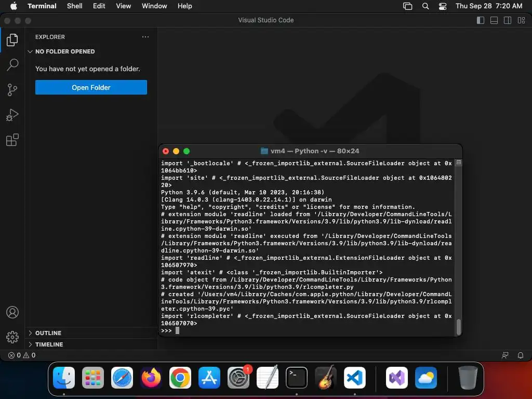Open GarageBand from the Dock
Image resolution: width=532 pixels, height=399 pixels.
[326, 378]
